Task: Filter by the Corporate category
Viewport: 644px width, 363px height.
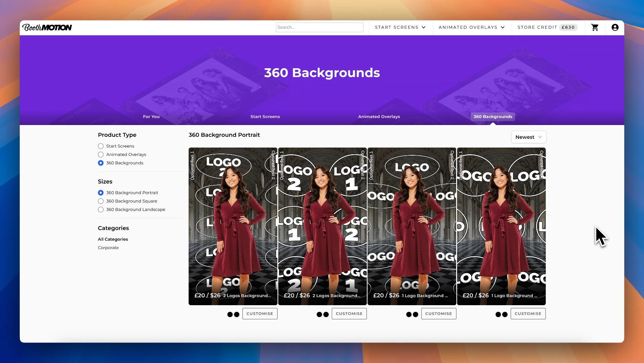Action: click(108, 248)
